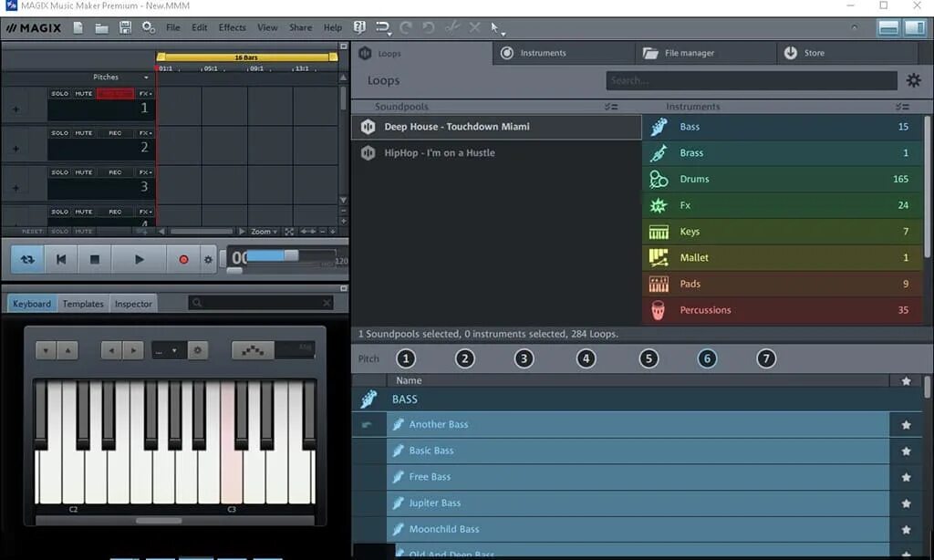Open the Zoom dropdown below the arranger

pos(264,231)
